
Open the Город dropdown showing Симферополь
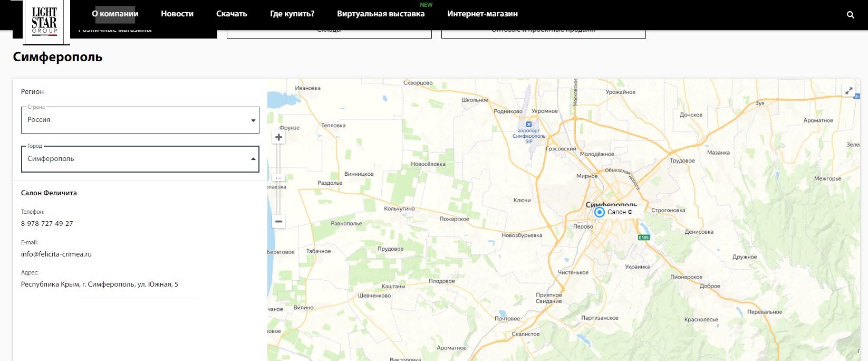click(140, 159)
